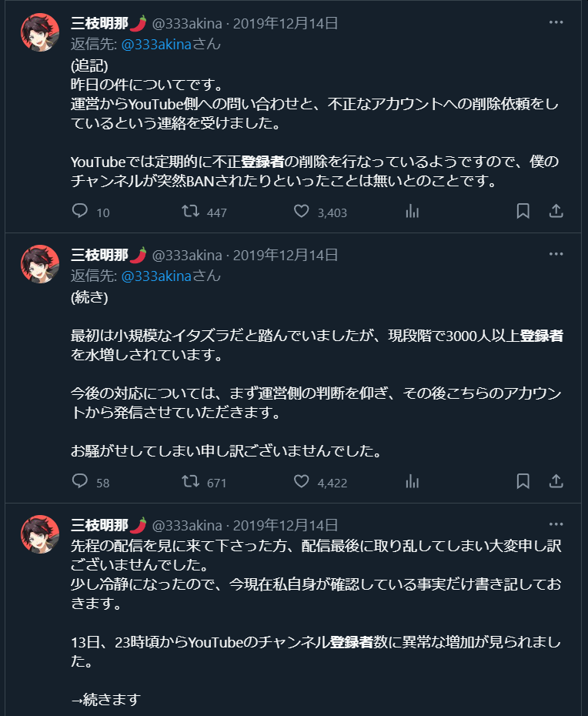
Task: Bookmark the second tweet with 3000人以上
Action: point(523,482)
